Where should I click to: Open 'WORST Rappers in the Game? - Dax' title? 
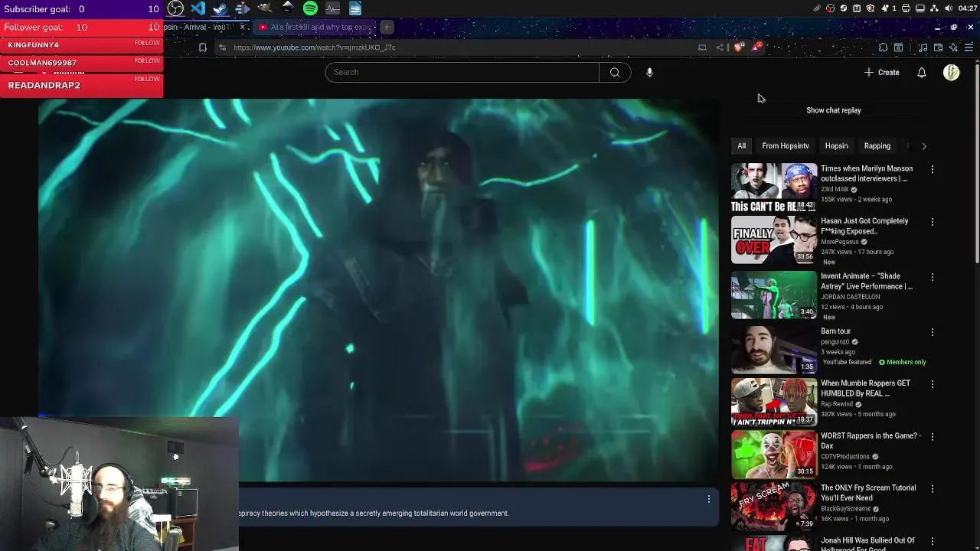[871, 441]
